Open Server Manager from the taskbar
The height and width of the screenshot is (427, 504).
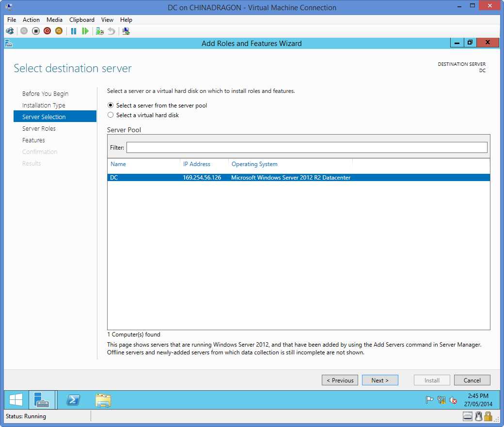point(42,400)
